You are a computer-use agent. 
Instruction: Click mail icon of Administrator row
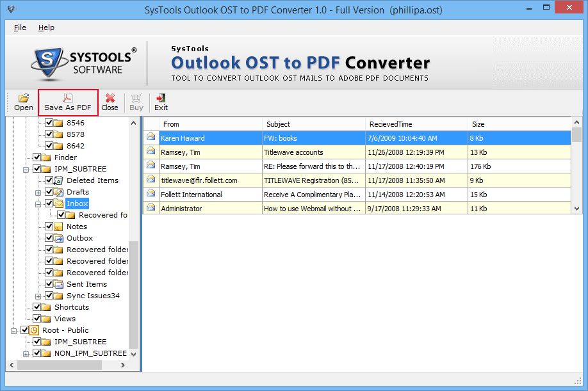coord(151,207)
